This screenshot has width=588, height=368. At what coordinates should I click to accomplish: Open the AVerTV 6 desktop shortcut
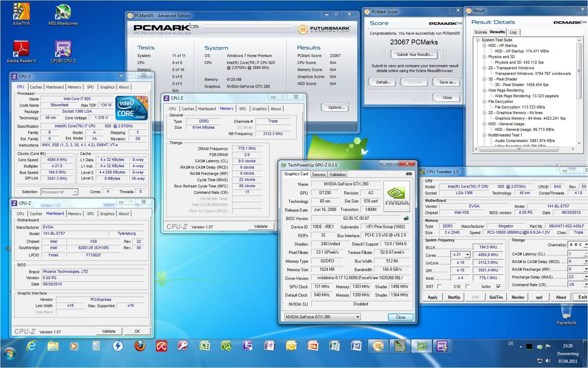[21, 14]
